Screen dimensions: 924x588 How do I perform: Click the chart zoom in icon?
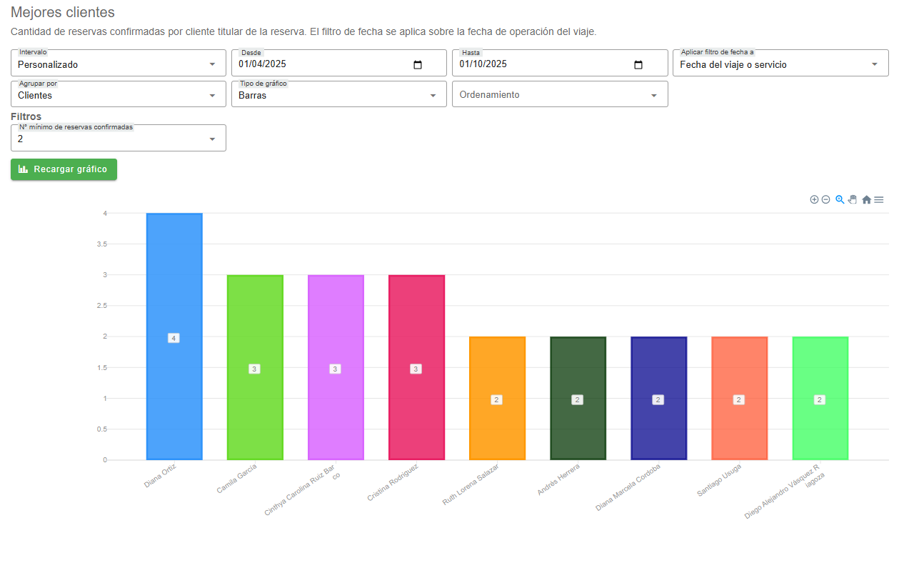pyautogui.click(x=814, y=200)
